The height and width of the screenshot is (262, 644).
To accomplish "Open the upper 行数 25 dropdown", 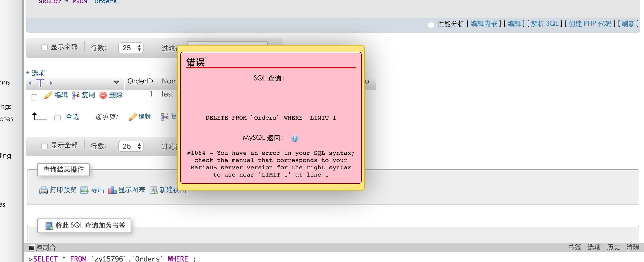I will coord(131,48).
